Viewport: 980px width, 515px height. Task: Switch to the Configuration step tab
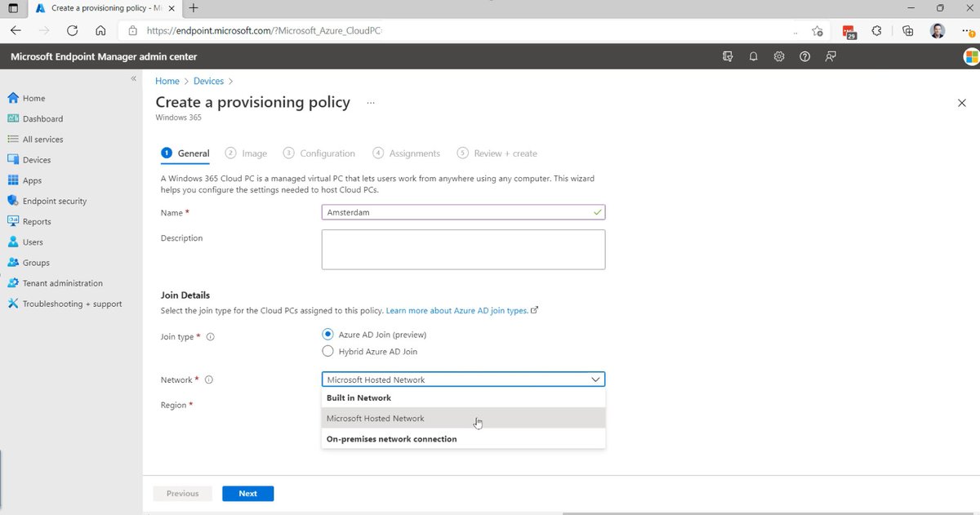point(319,153)
